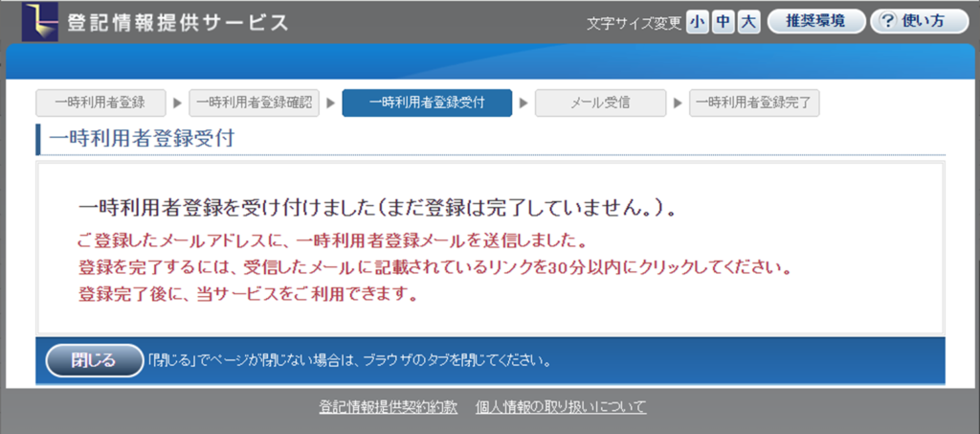Set text size to large (大)
Viewport: 980px width, 434px height.
(x=748, y=22)
